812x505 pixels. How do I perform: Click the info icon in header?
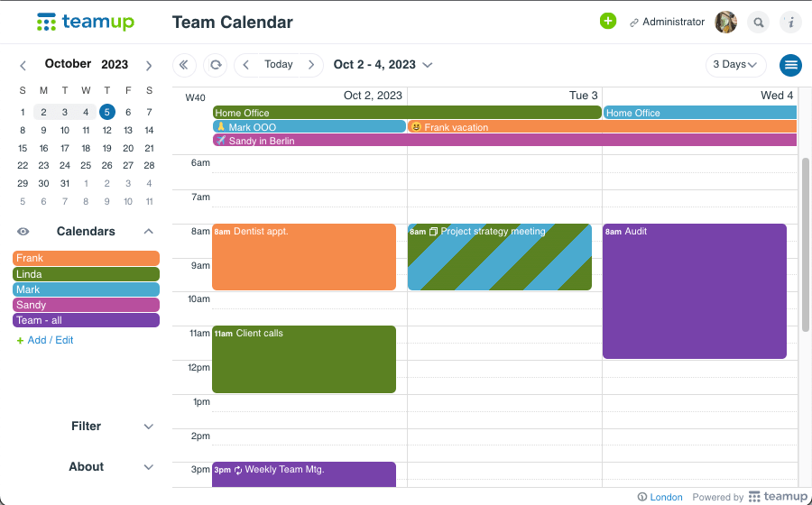pos(790,23)
